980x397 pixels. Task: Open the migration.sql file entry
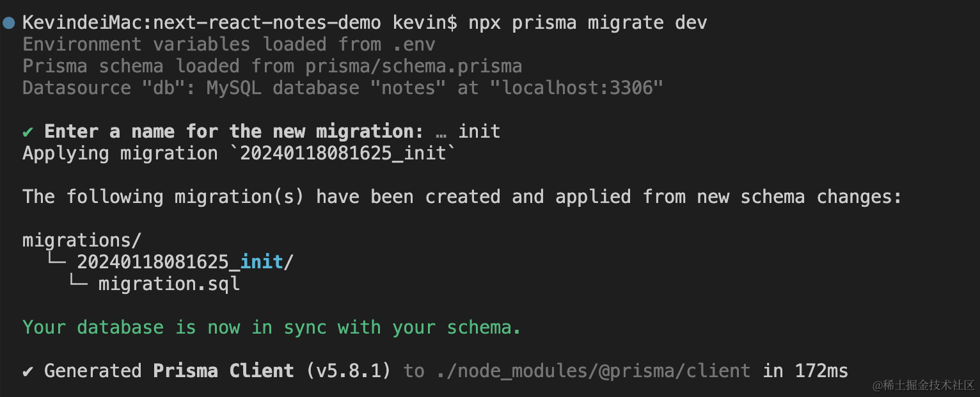tap(169, 284)
